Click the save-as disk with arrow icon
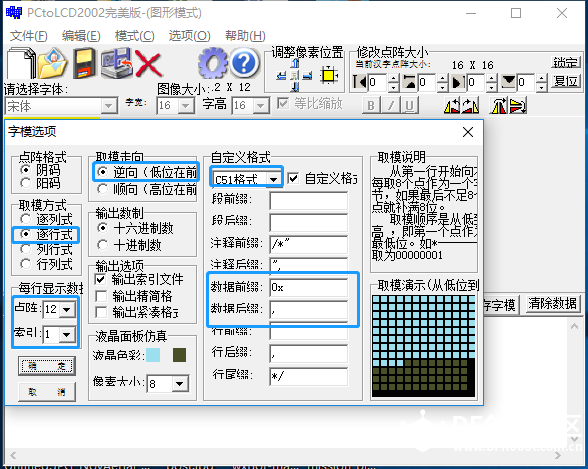 coord(117,63)
